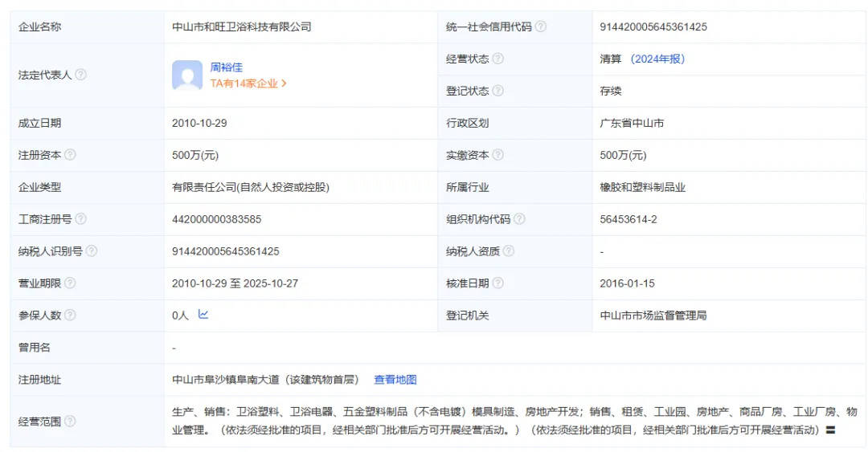Click 查看地图 to view address map
The height and width of the screenshot is (452, 868).
pyautogui.click(x=395, y=380)
